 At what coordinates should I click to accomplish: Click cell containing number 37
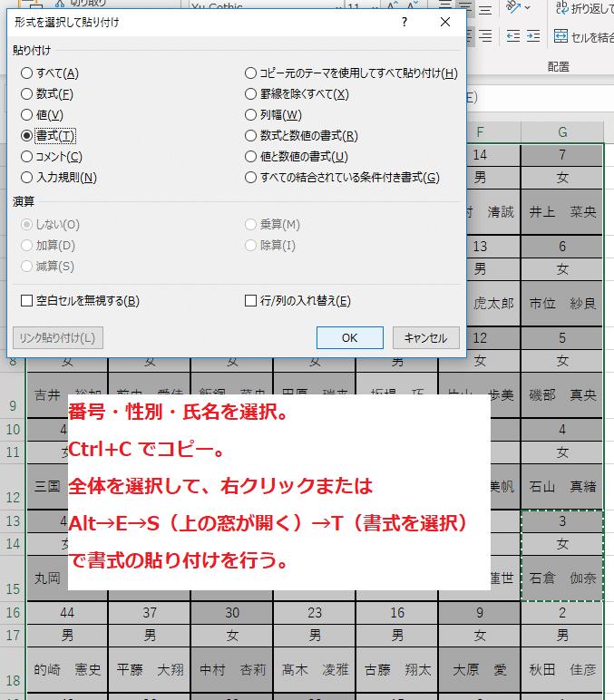tap(150, 613)
